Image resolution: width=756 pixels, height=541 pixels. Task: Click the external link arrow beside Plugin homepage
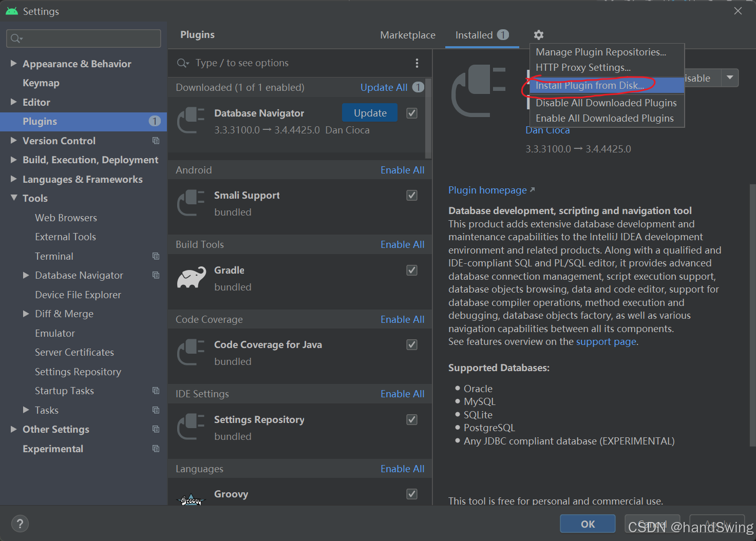(x=532, y=190)
